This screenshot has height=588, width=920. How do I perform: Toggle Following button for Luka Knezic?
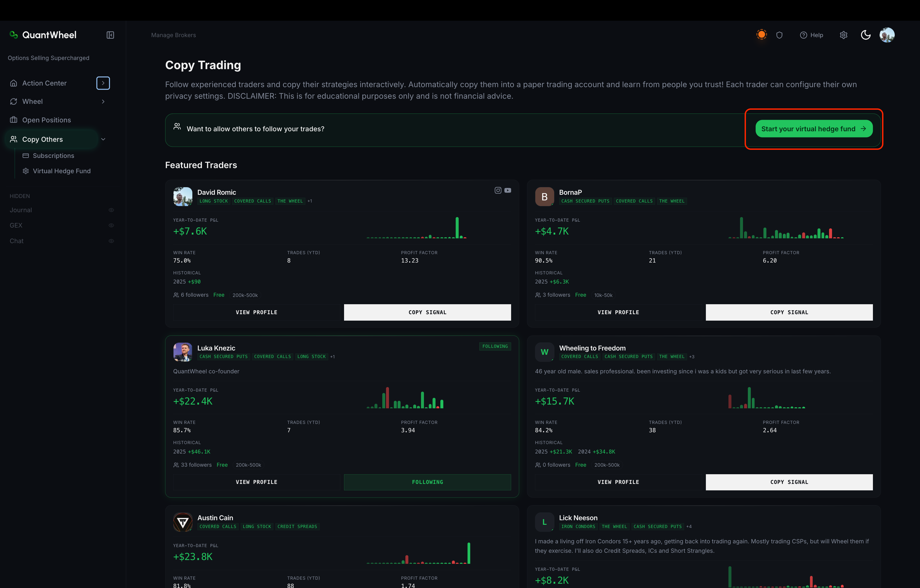[427, 482]
